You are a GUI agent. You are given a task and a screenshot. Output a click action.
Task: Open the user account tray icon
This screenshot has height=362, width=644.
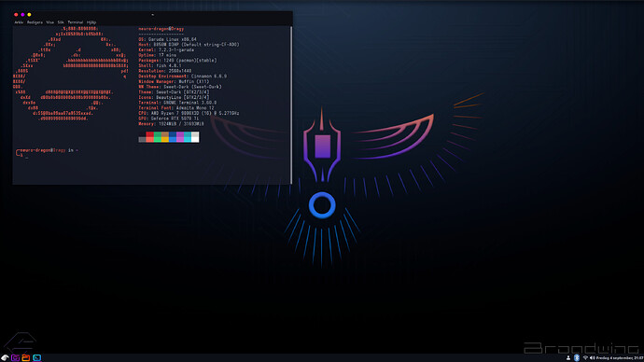click(568, 358)
